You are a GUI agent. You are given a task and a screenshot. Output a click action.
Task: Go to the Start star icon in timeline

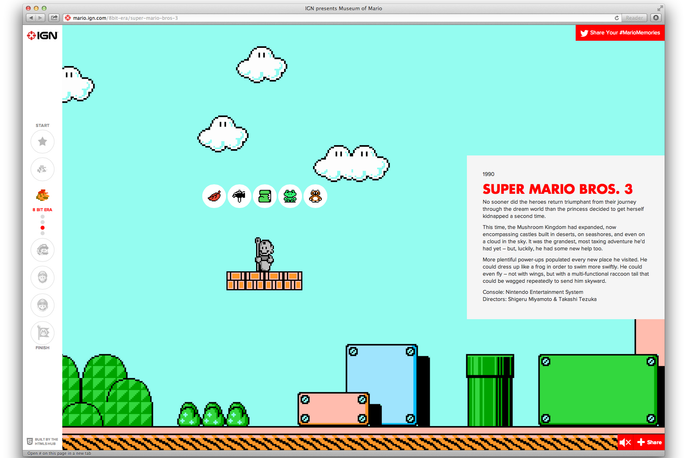42,142
